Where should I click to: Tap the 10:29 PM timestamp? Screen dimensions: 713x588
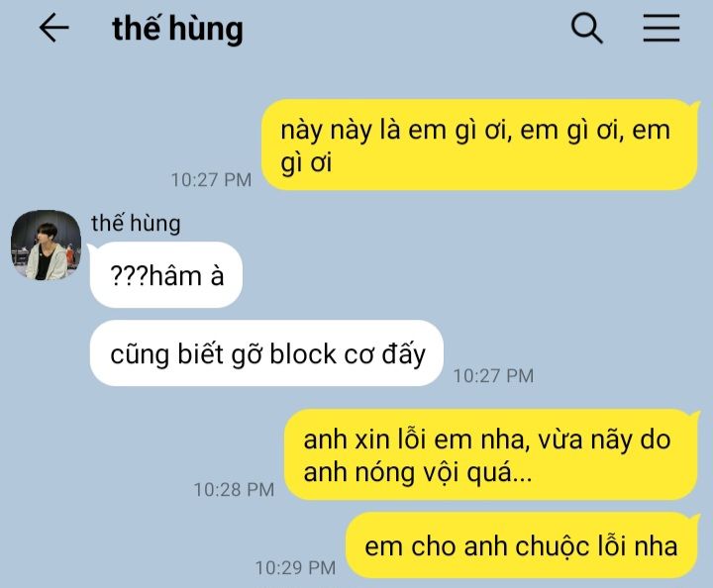(x=295, y=568)
